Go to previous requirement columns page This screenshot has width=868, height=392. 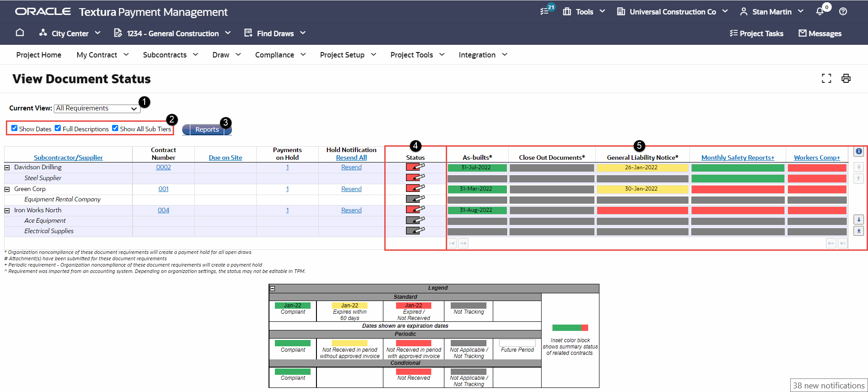[463, 244]
